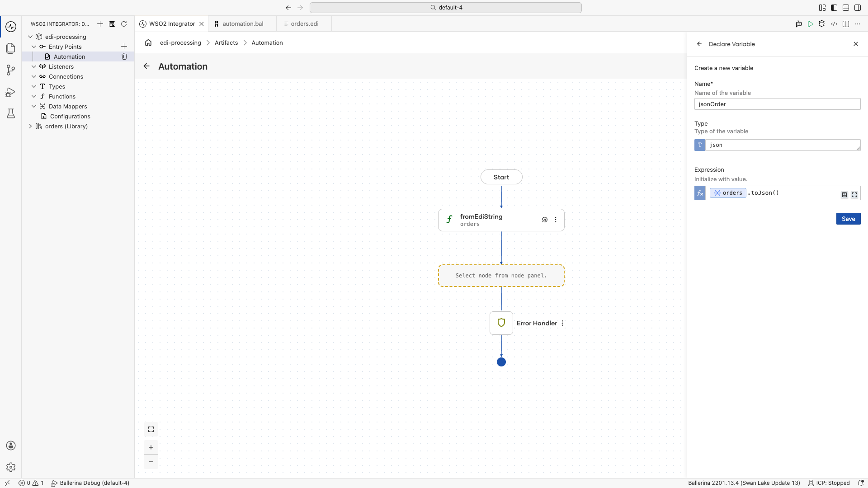Image resolution: width=868 pixels, height=488 pixels.
Task: Switch to orders.edi tab
Action: coord(304,24)
